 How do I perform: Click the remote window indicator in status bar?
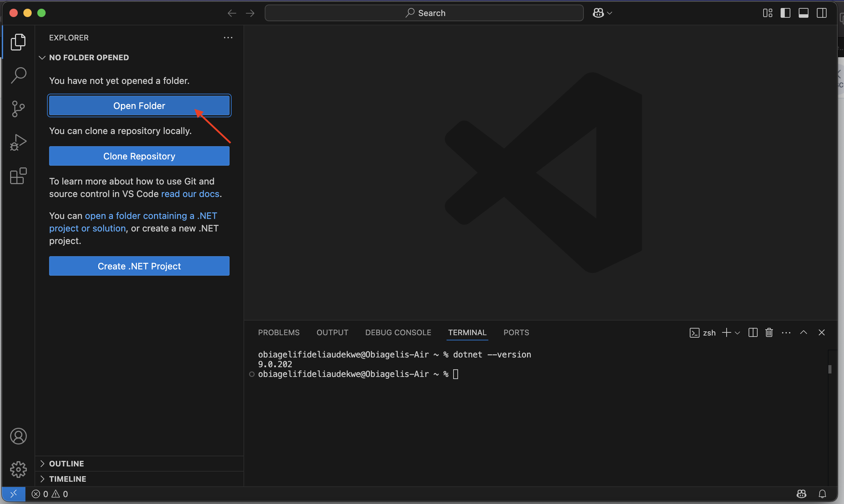pyautogui.click(x=14, y=494)
